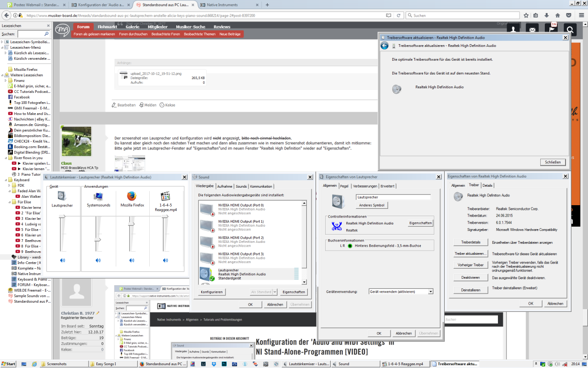Click Systemsounds volume slider handle
This screenshot has width=588, height=368.
pyautogui.click(x=98, y=240)
